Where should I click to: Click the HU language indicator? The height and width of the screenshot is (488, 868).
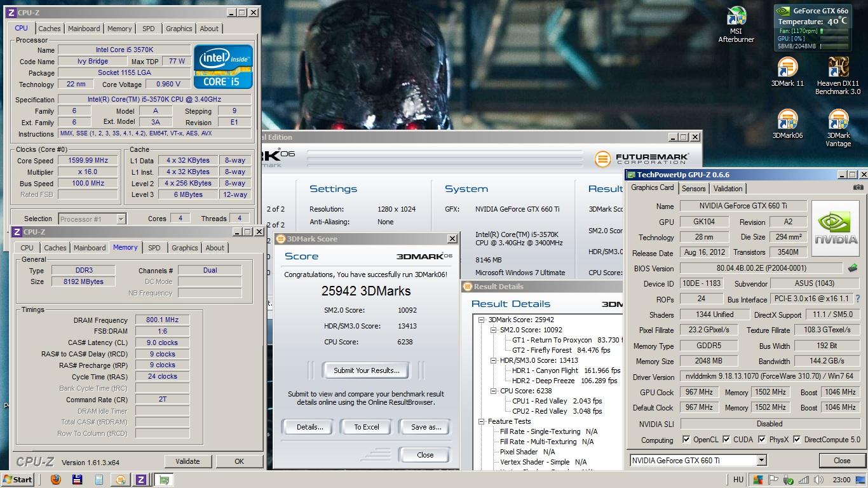point(738,480)
